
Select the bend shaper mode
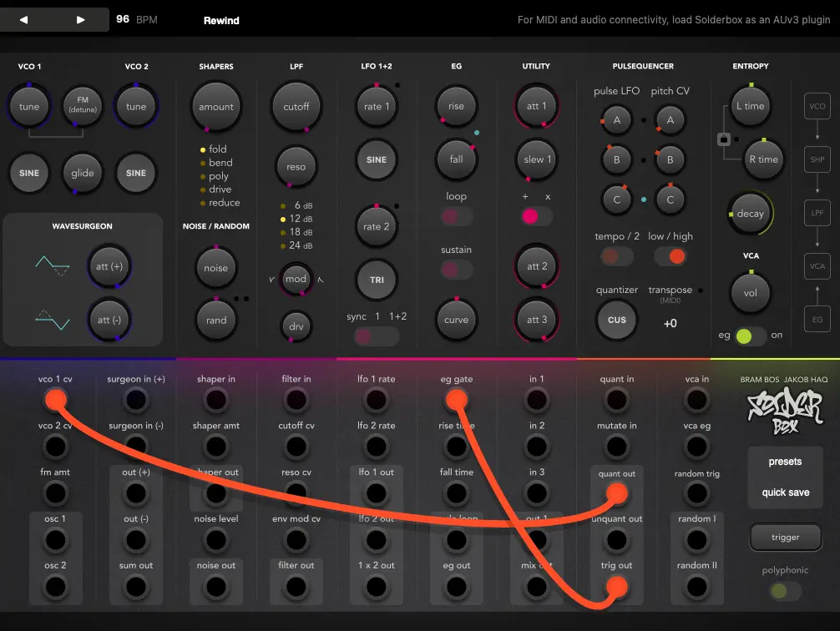pyautogui.click(x=216, y=162)
